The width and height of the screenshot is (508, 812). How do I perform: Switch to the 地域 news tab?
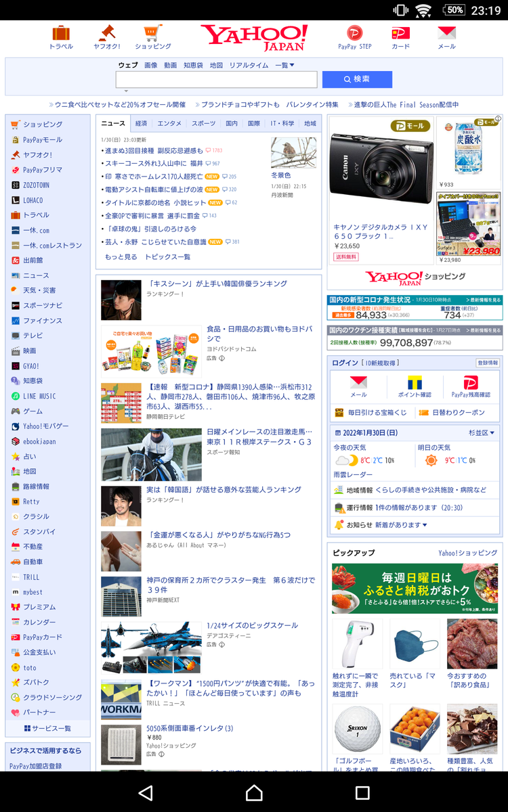pyautogui.click(x=310, y=123)
